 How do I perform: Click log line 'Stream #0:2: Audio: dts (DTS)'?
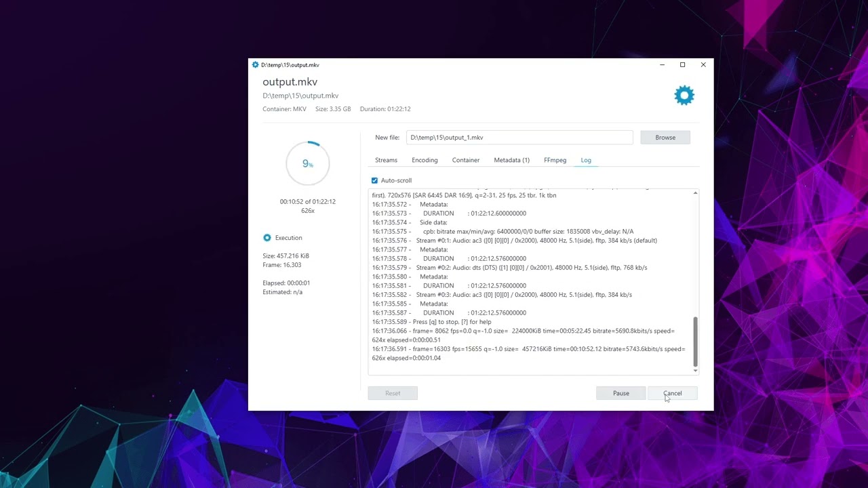[x=509, y=268]
